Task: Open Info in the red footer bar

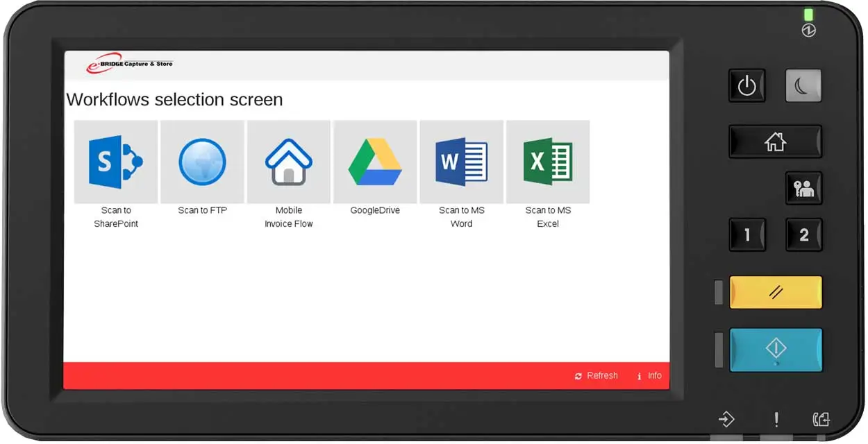Action: (649, 375)
